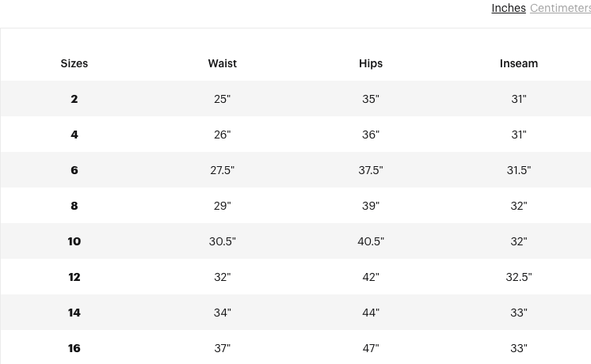
Task: Select the size 4 row label
Action: pos(74,135)
